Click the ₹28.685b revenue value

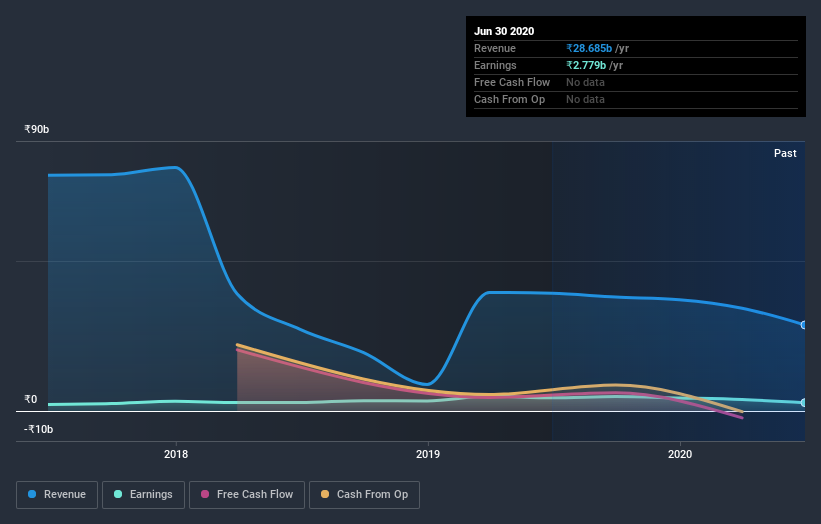[x=589, y=48]
